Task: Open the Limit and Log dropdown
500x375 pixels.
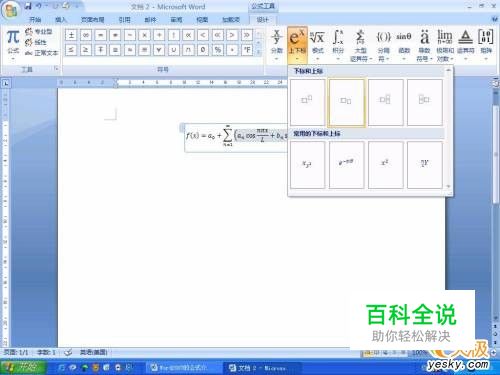Action: pos(445,45)
